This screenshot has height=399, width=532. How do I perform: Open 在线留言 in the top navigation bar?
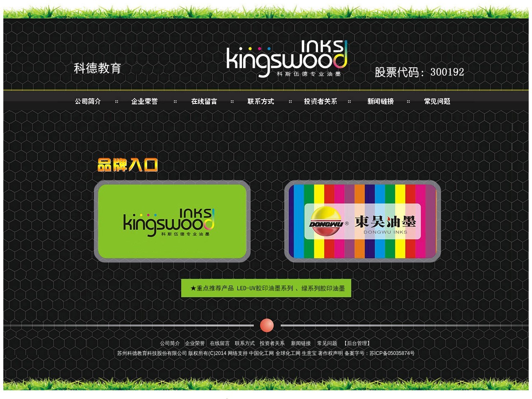[x=204, y=101]
